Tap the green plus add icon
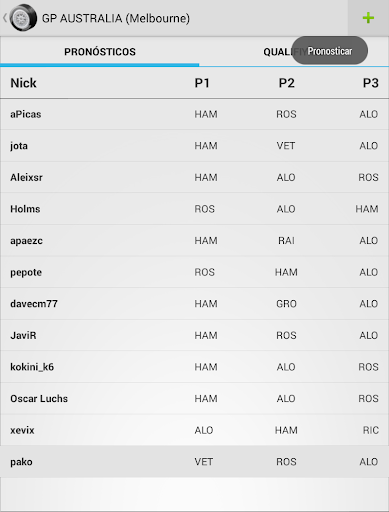This screenshot has width=389, height=512. (x=368, y=18)
